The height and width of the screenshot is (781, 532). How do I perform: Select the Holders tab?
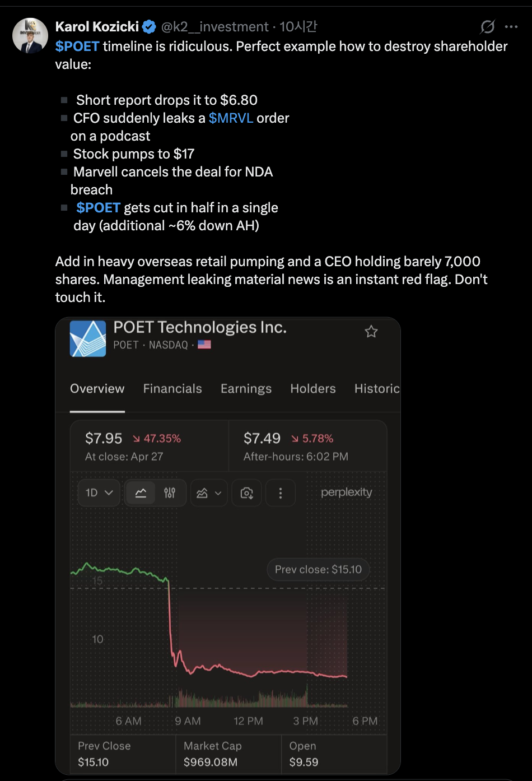(x=313, y=389)
